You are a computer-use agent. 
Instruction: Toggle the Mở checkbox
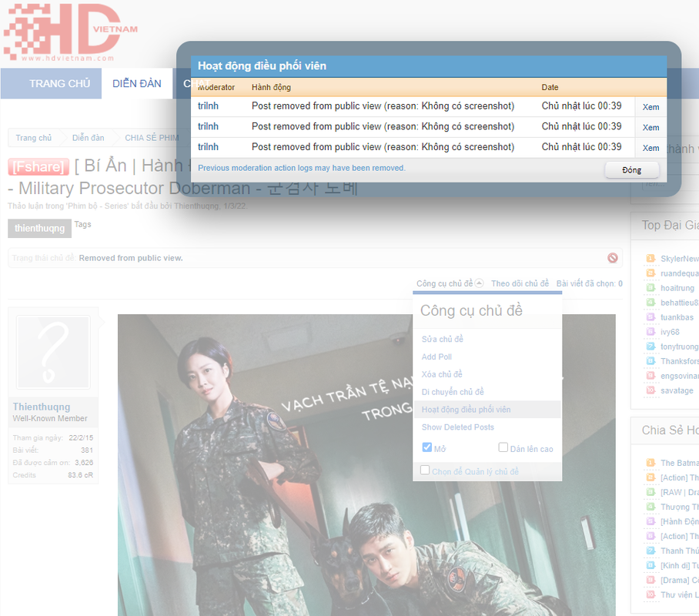[426, 447]
